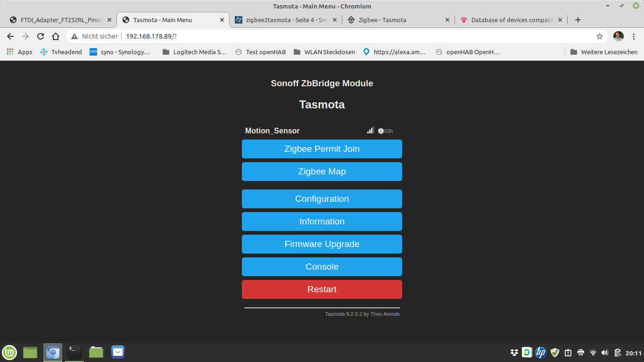
Task: Close the Tasmota - Main Menu tab
Action: [x=222, y=20]
